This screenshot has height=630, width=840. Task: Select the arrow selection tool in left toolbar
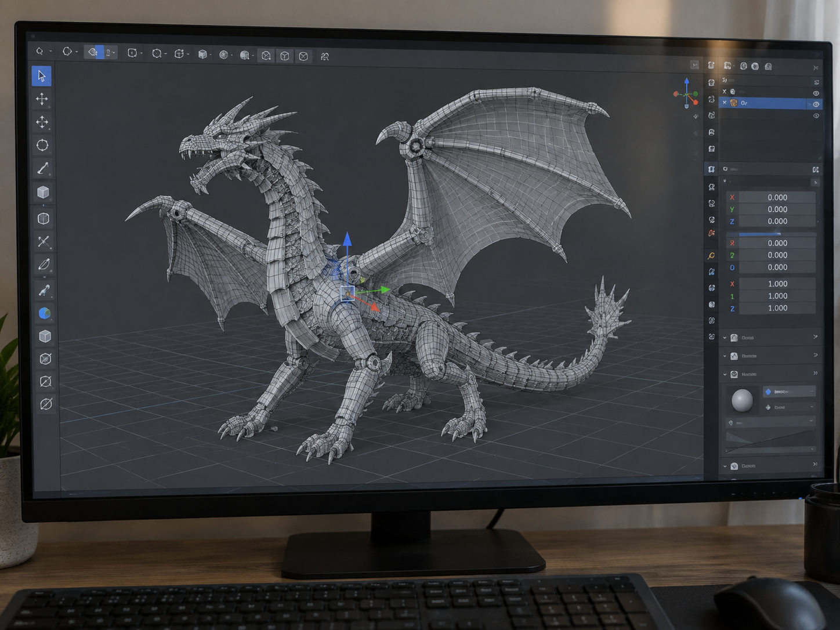(x=42, y=76)
